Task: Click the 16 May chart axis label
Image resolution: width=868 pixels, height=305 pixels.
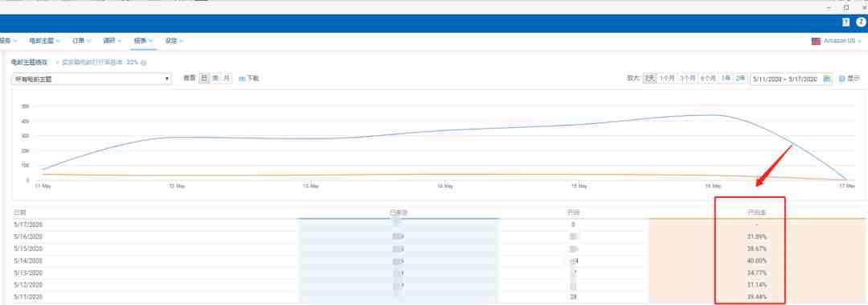Action: coord(713,187)
